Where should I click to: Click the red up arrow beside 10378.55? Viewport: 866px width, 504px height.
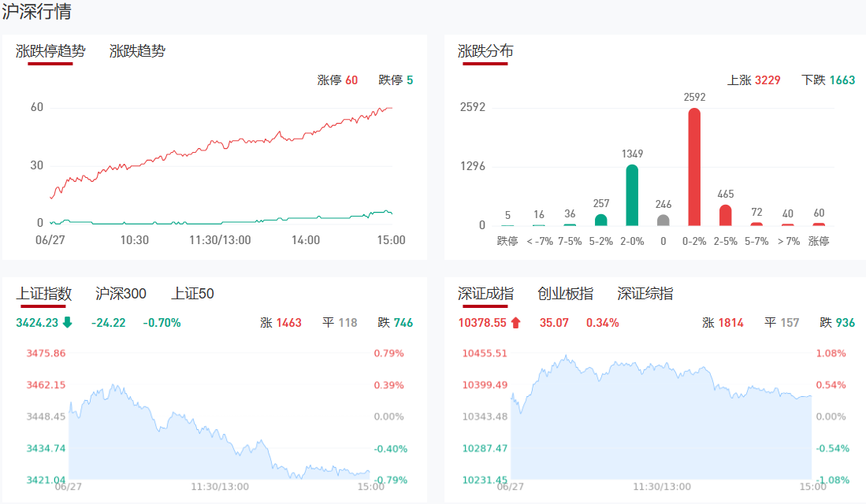tap(516, 322)
